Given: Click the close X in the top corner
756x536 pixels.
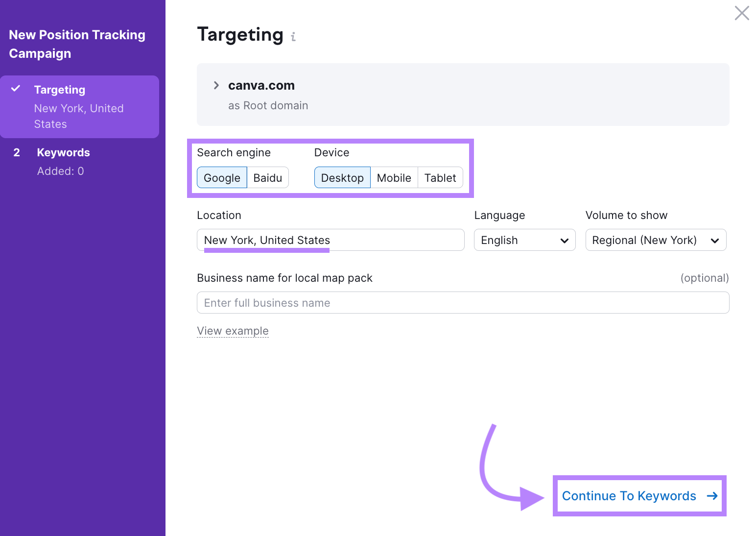Looking at the screenshot, I should point(742,13).
